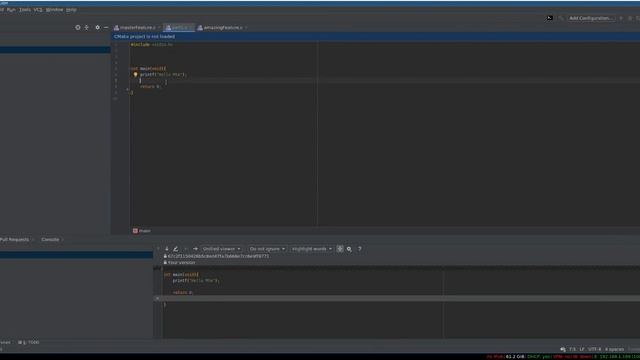The image size is (640, 360).
Task: Toggle collapse unchanged fragments icon
Action: 340,249
